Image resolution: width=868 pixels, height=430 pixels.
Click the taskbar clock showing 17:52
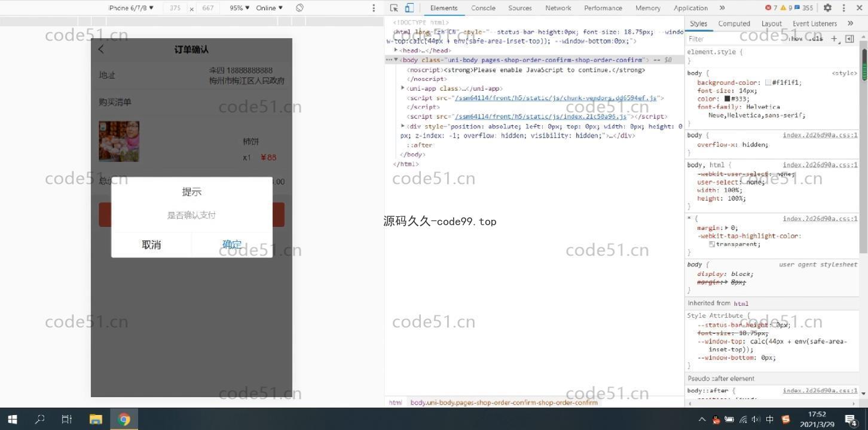point(817,419)
